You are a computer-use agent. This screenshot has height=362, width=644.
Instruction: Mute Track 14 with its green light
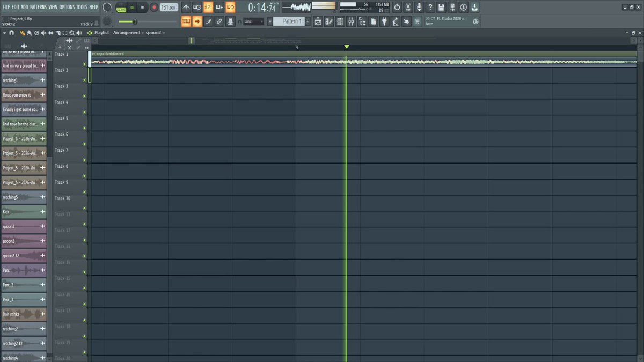pyautogui.click(x=84, y=272)
